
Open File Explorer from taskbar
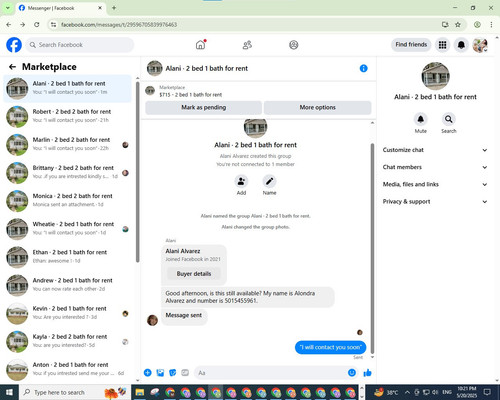pyautogui.click(x=140, y=392)
